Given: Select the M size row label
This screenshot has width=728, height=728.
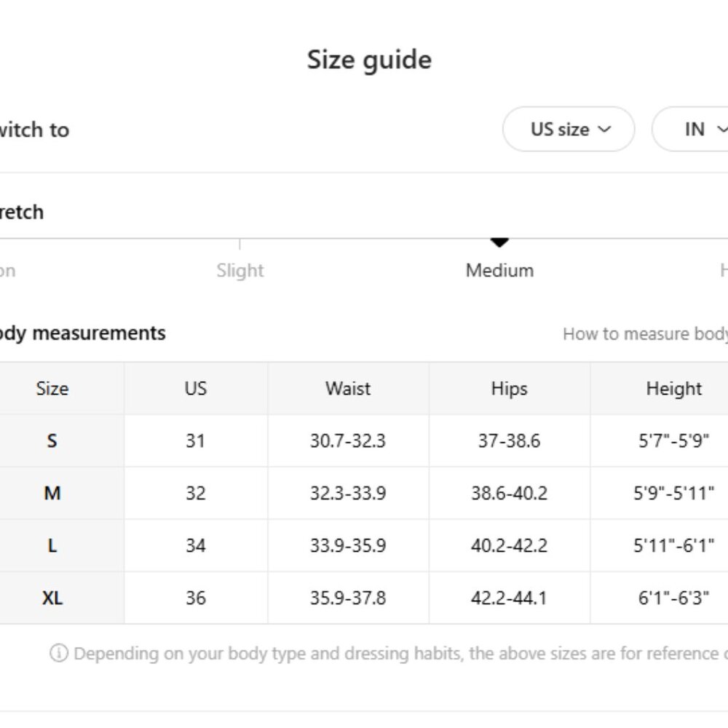Looking at the screenshot, I should coord(52,493).
